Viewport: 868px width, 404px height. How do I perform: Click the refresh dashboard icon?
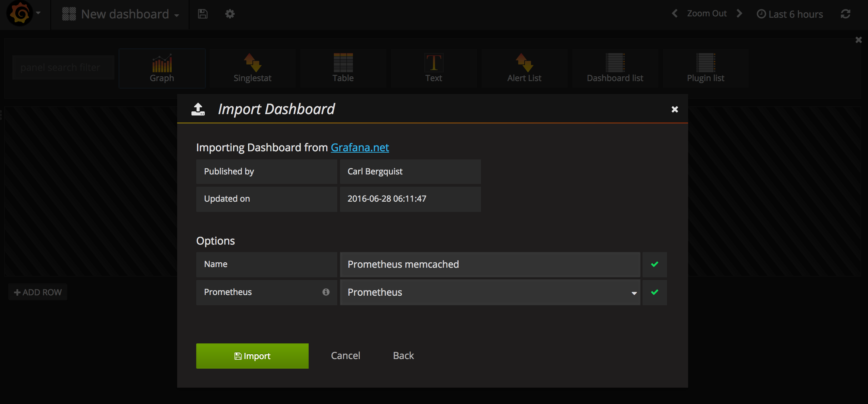point(846,14)
